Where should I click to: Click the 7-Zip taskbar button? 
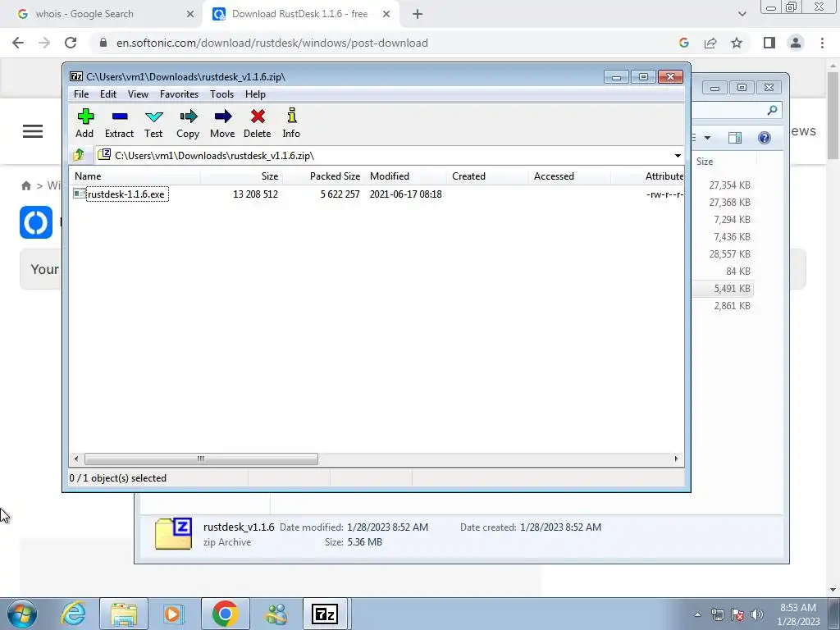pos(325,614)
